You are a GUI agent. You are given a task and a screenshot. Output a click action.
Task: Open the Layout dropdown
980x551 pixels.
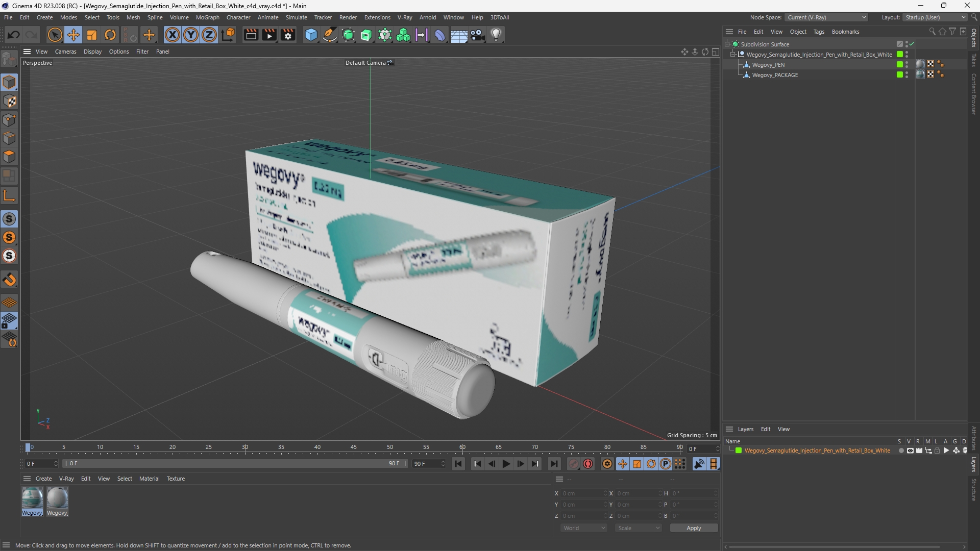click(935, 17)
